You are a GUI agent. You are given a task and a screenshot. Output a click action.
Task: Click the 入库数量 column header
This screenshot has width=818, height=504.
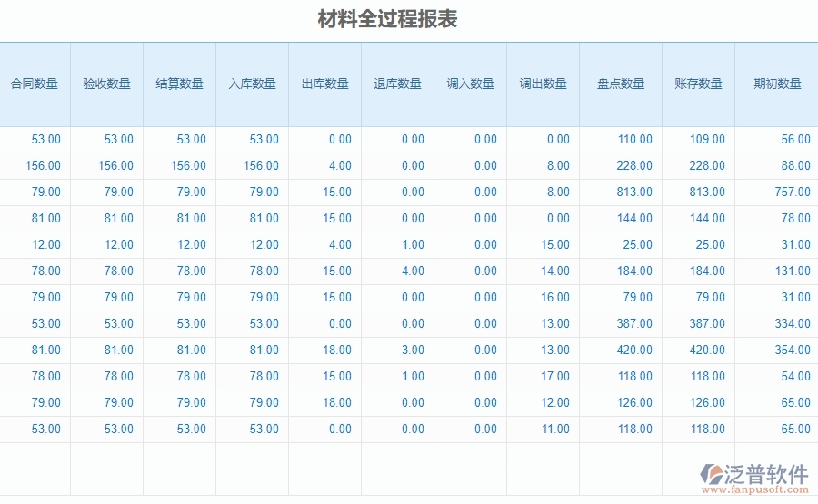pos(252,84)
